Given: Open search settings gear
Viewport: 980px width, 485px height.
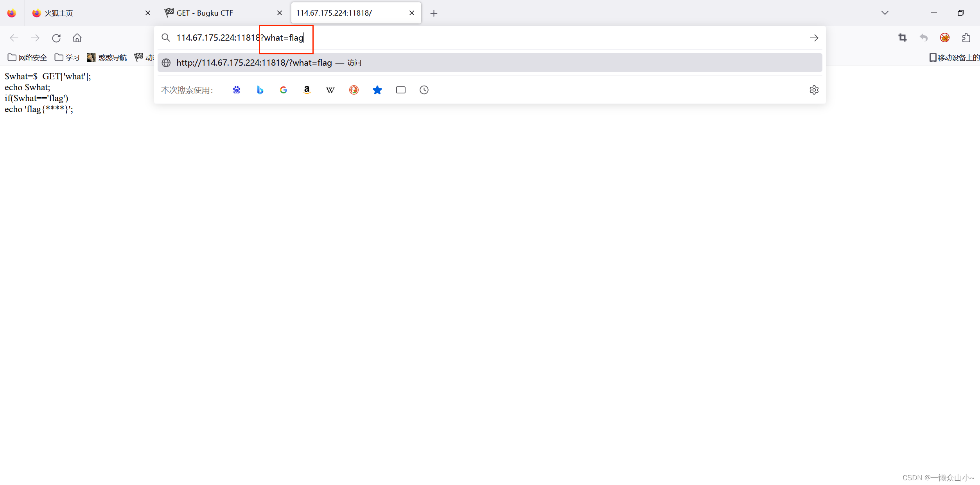Looking at the screenshot, I should (x=814, y=90).
